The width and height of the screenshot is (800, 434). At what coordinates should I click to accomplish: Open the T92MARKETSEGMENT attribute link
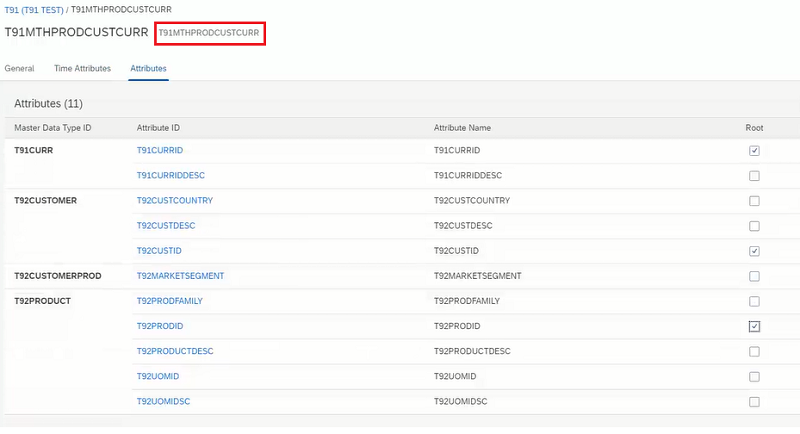coord(180,276)
